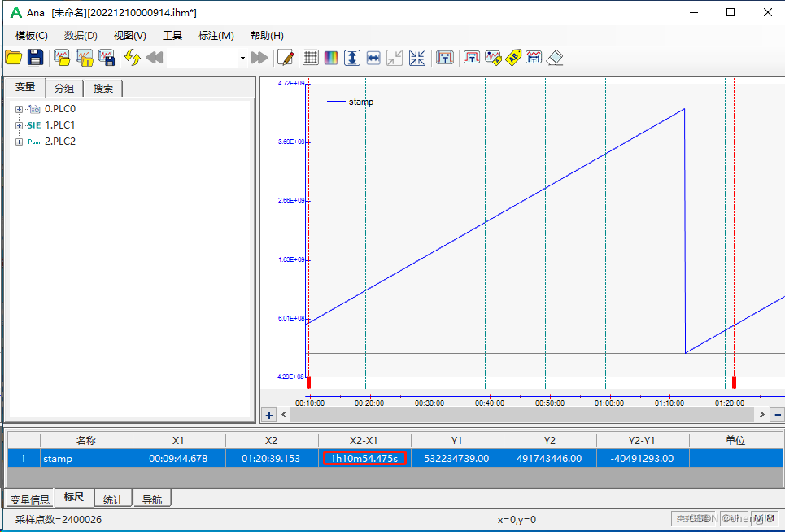Click the Y2-Y1 value -40491293.00
Viewport: 785px width, 532px height.
click(x=643, y=459)
